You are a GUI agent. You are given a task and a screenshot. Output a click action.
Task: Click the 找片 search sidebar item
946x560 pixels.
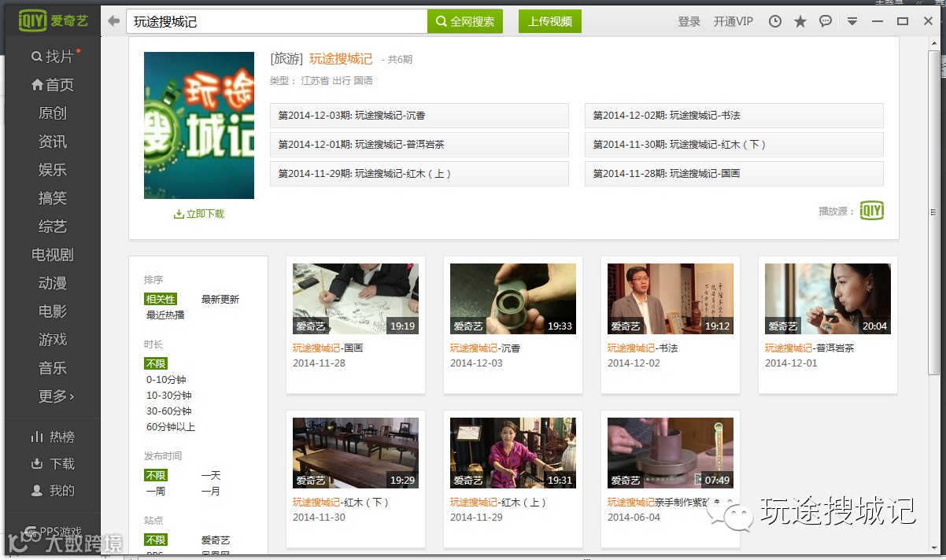[53, 57]
